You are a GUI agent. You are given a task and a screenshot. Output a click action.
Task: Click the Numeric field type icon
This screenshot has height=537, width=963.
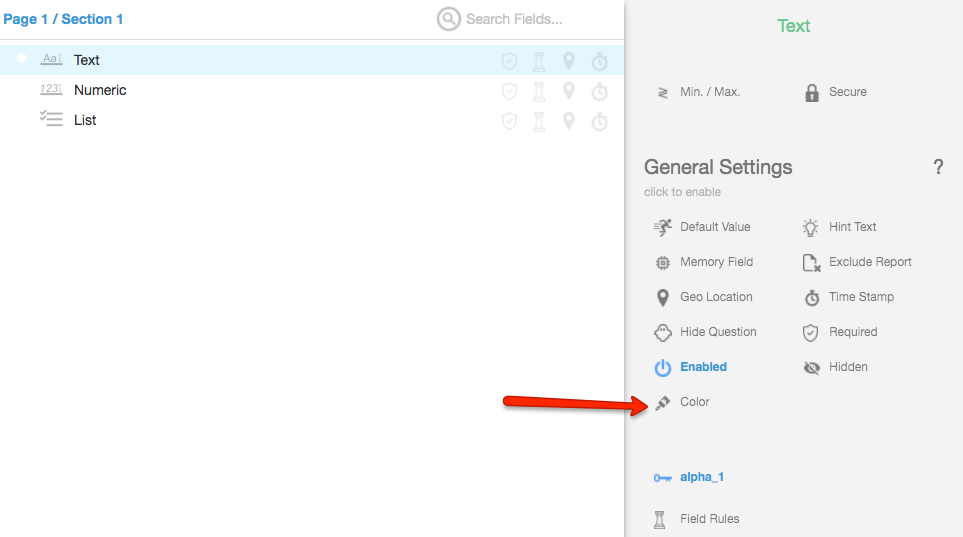(x=51, y=90)
